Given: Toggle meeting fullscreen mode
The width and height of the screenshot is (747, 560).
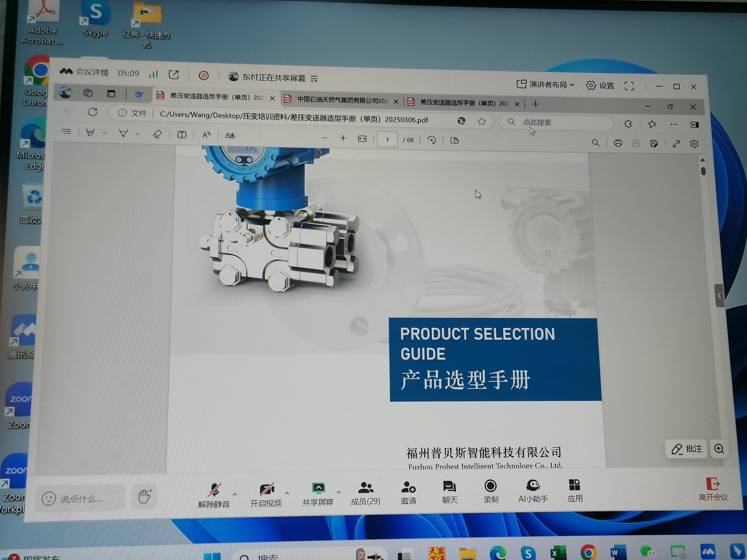Looking at the screenshot, I should click(629, 86).
